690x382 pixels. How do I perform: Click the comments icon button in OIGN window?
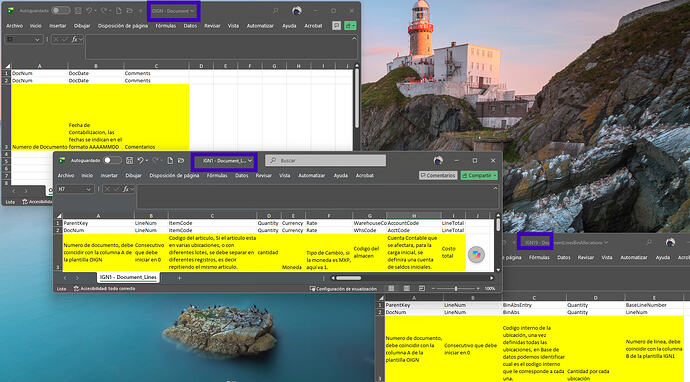[x=337, y=26]
